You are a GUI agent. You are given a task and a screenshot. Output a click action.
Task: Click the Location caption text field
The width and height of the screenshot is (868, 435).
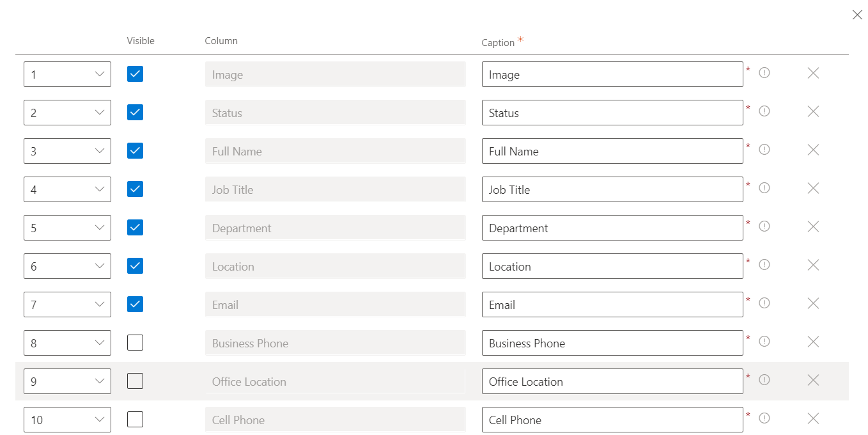[612, 266]
